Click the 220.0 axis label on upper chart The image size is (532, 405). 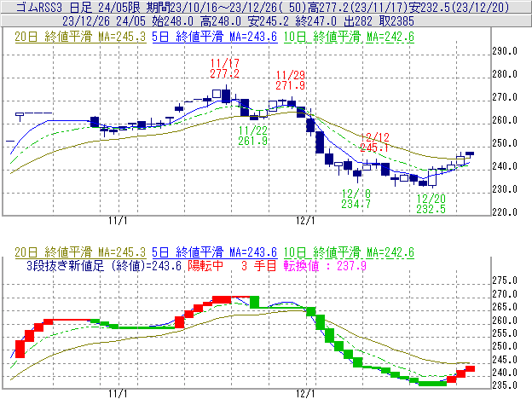tap(505, 212)
